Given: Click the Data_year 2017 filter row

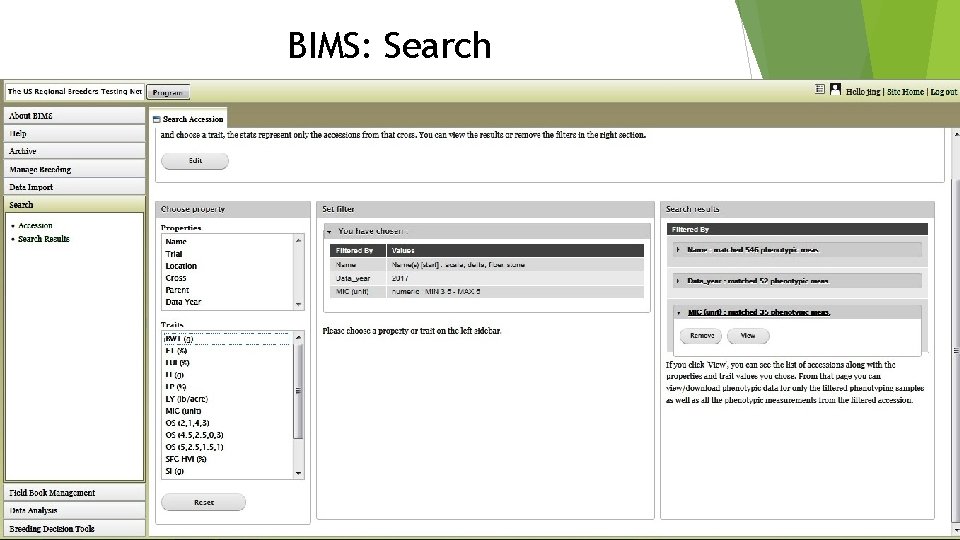Looking at the screenshot, I should pos(487,279).
